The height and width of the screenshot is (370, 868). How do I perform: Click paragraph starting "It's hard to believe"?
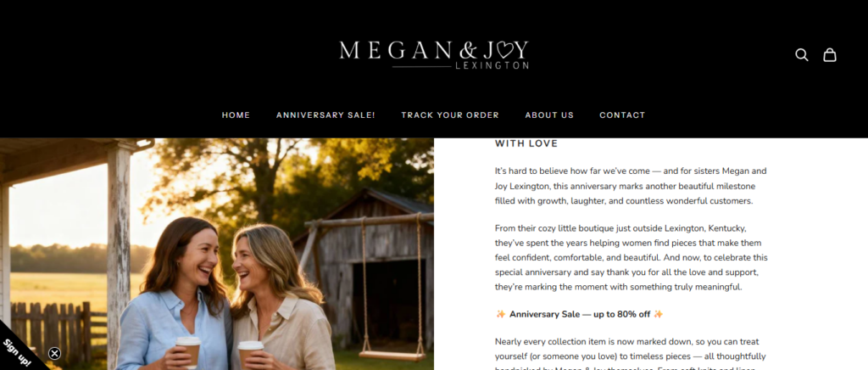pos(631,186)
